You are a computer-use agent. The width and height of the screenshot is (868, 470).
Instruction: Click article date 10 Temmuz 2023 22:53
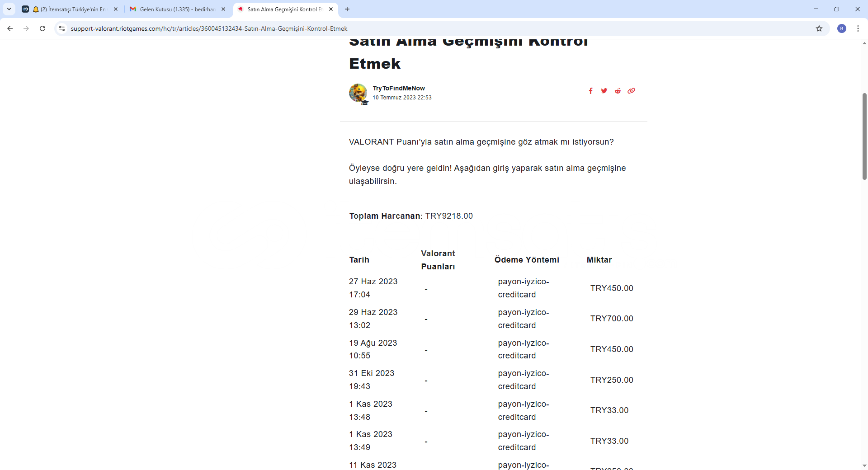click(x=402, y=98)
